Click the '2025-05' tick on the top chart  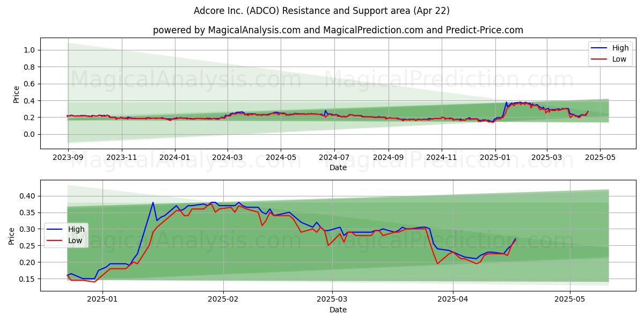[x=600, y=157]
